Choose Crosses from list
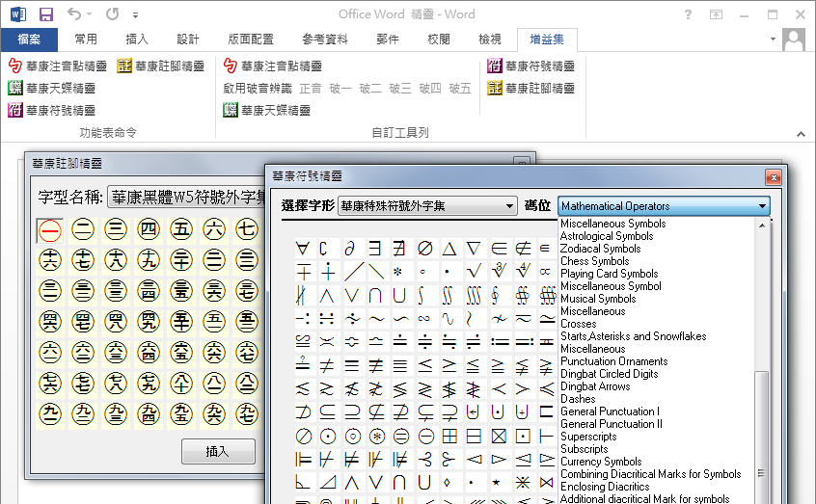Screen dimensions: 816x504 (x=579, y=324)
